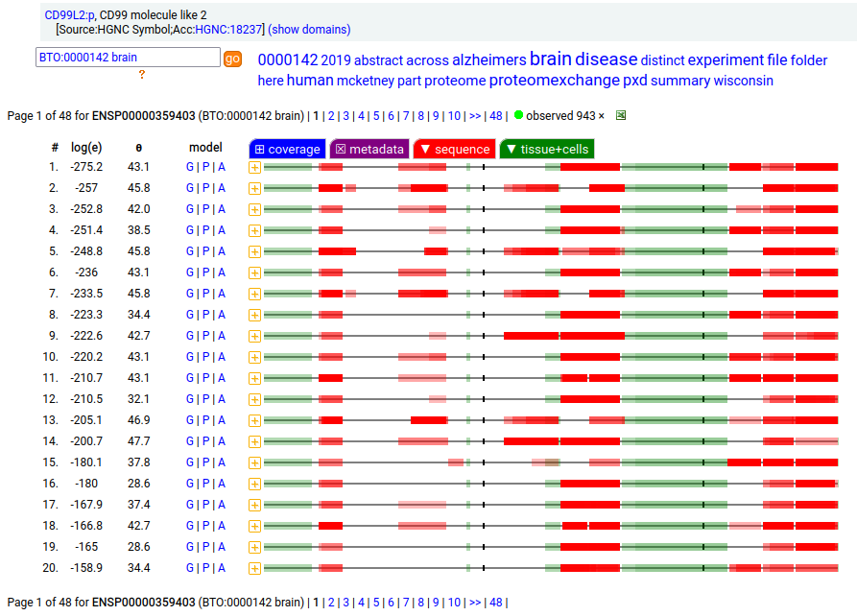Go to page 10 in top pagination
Image resolution: width=857 pixels, height=616 pixels.
pos(454,116)
